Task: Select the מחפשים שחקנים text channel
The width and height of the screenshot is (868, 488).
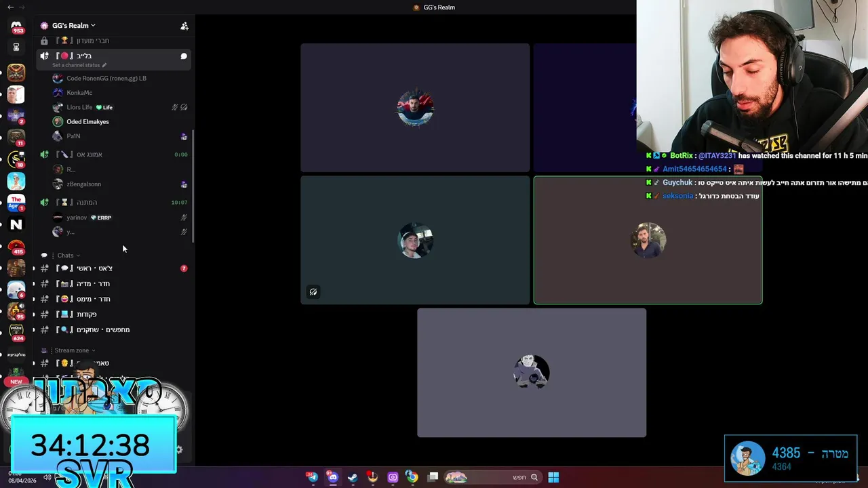Action: 114,330
